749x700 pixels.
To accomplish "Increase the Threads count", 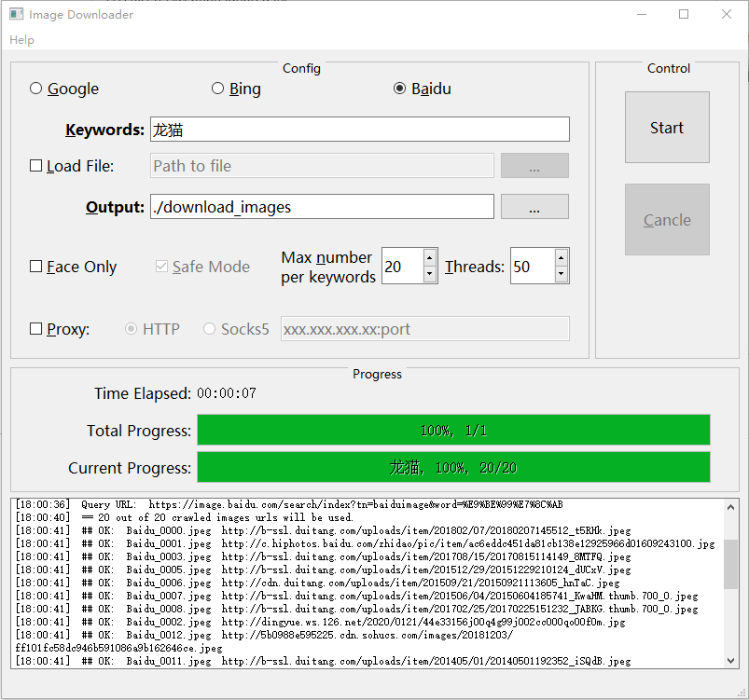I will [x=561, y=257].
